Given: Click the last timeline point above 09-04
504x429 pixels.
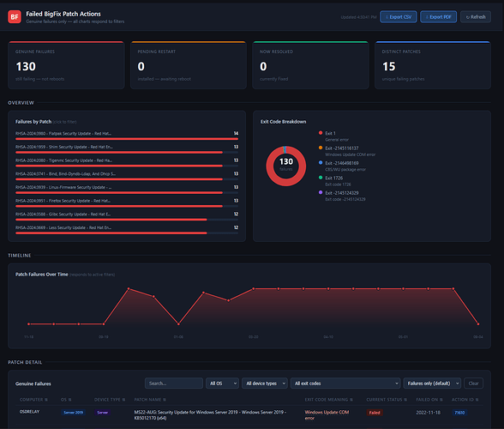Looking at the screenshot, I should pyautogui.click(x=478, y=323).
